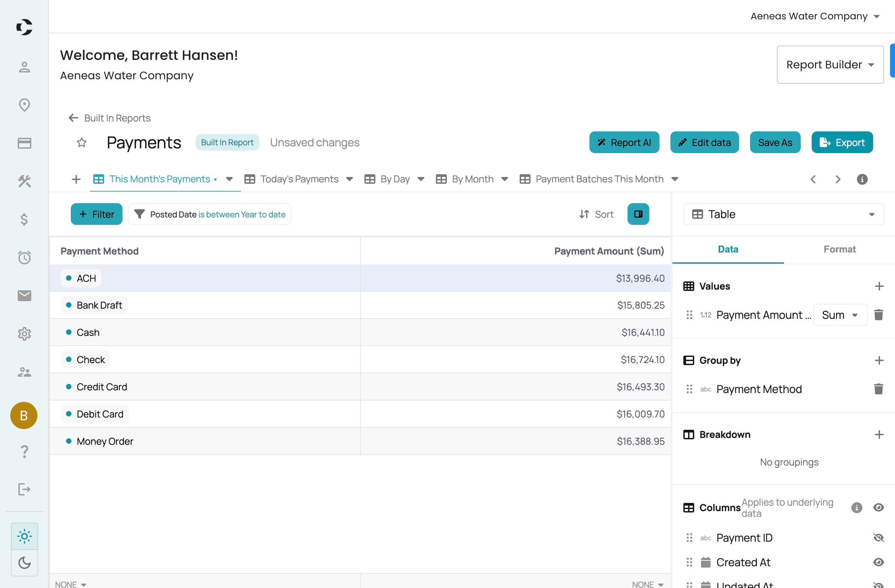This screenshot has height=588, width=895.
Task: Open the tools wrench icon in sidebar
Action: (25, 181)
